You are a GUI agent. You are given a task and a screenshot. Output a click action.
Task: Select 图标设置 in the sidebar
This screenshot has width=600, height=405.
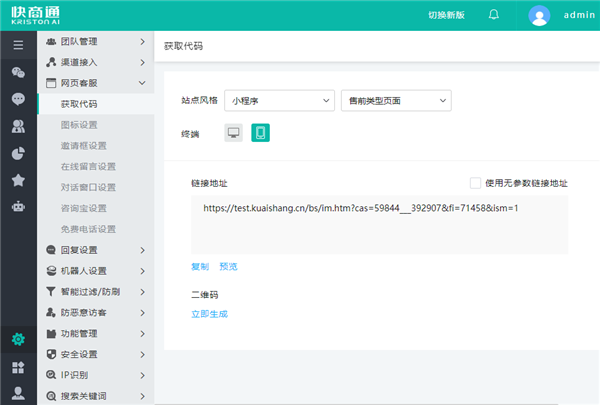[79, 124]
